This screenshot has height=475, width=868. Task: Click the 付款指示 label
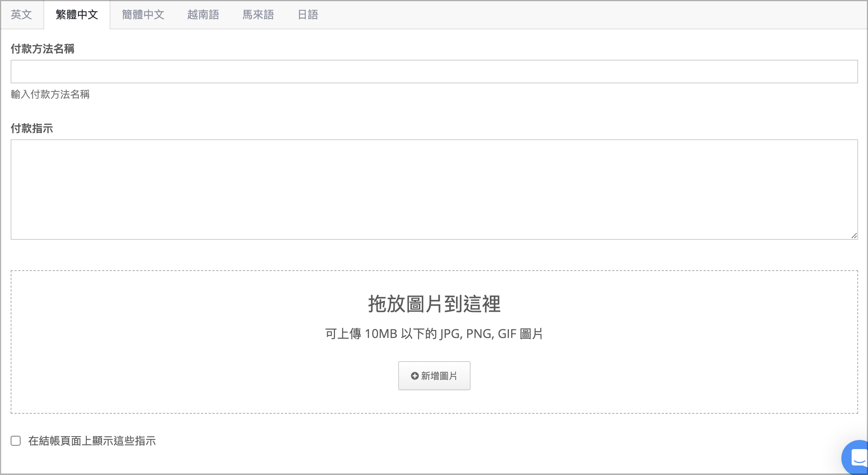pyautogui.click(x=32, y=128)
